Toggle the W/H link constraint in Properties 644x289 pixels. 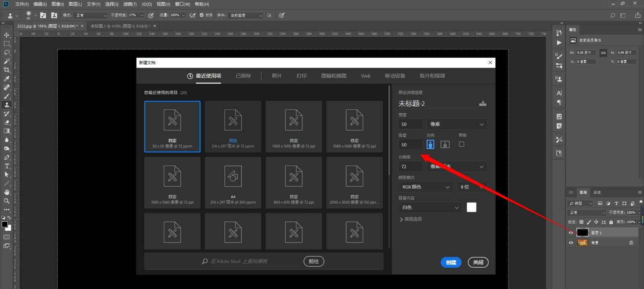pos(603,53)
